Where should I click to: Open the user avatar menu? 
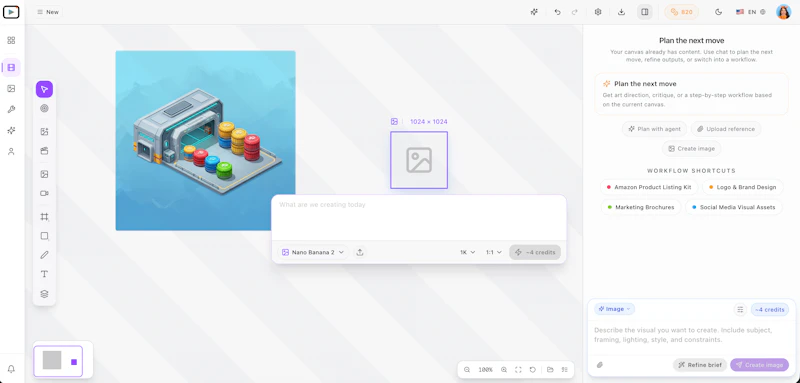coord(783,12)
